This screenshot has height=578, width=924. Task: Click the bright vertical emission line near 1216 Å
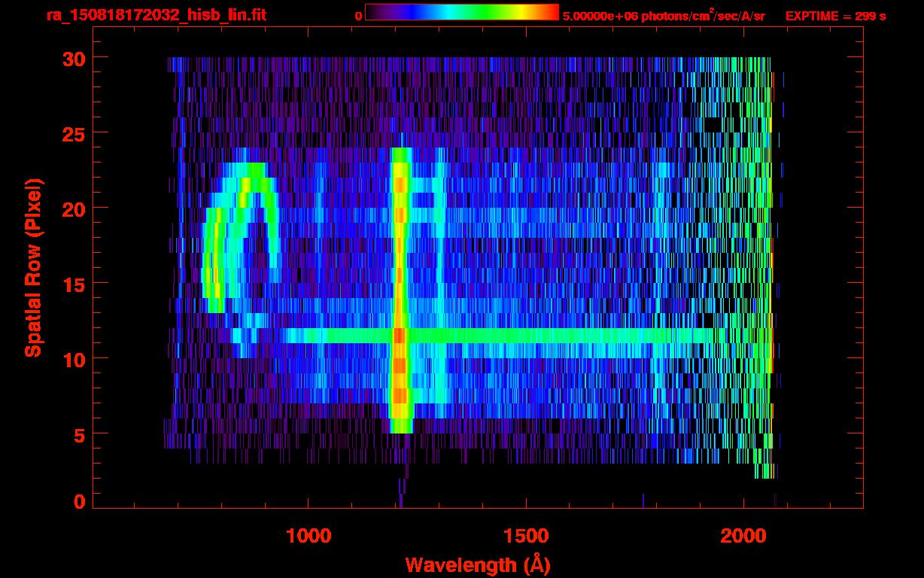pyautogui.click(x=401, y=291)
